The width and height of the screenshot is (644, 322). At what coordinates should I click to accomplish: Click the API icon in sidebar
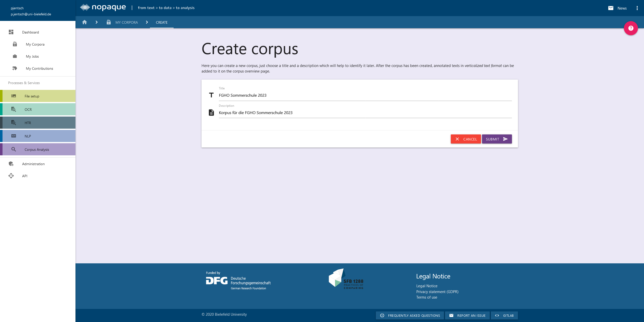[11, 176]
